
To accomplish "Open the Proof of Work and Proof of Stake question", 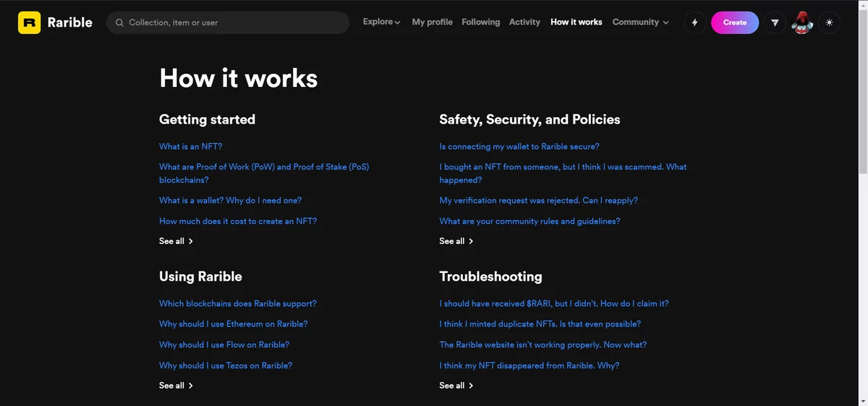I will [264, 173].
